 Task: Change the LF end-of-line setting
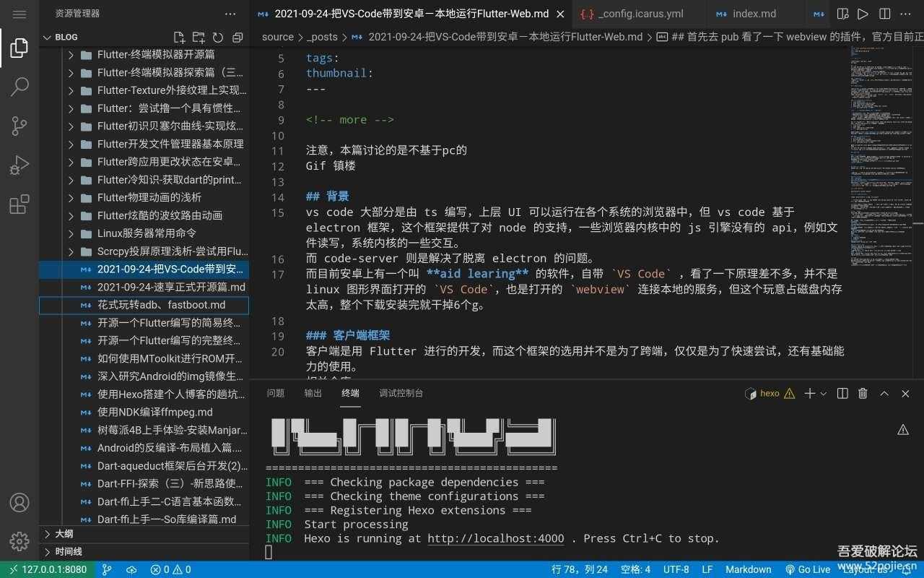pos(707,569)
